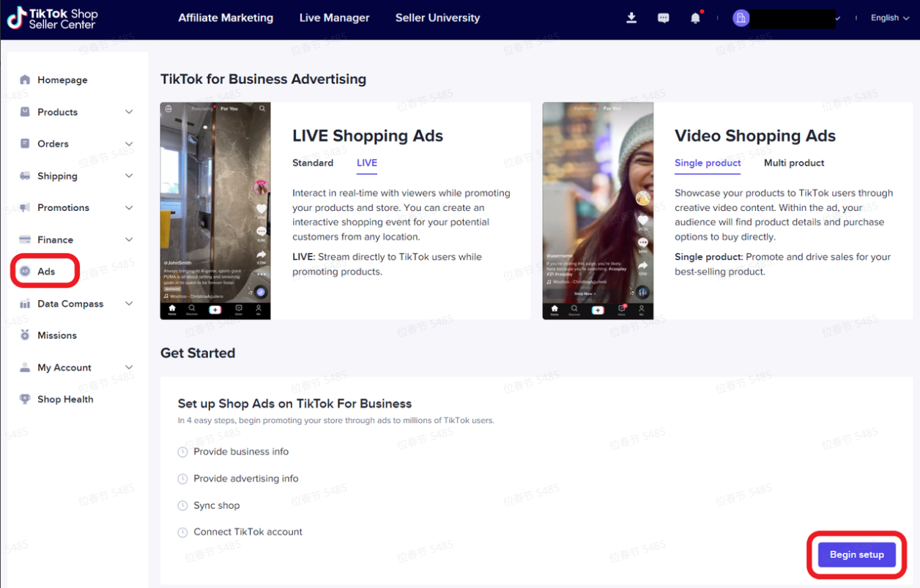Open Affiliate Marketing in top navigation
The height and width of the screenshot is (588, 920).
(x=226, y=18)
